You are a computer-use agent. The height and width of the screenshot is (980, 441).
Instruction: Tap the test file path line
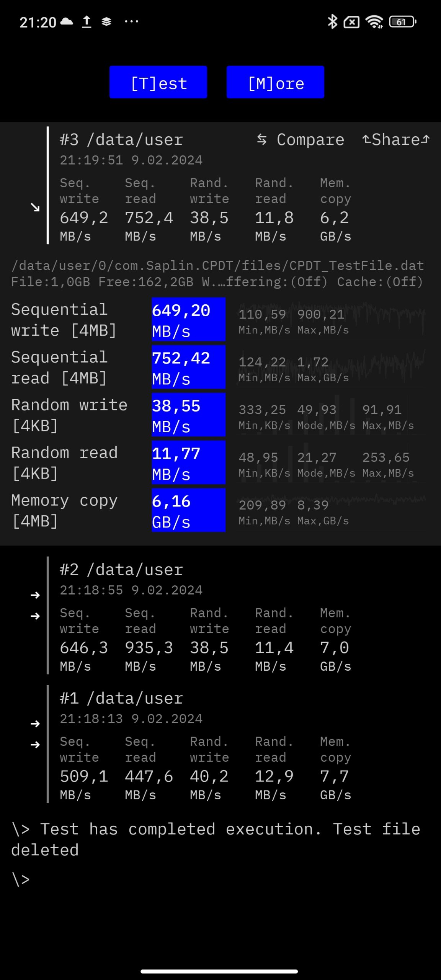[x=217, y=266]
